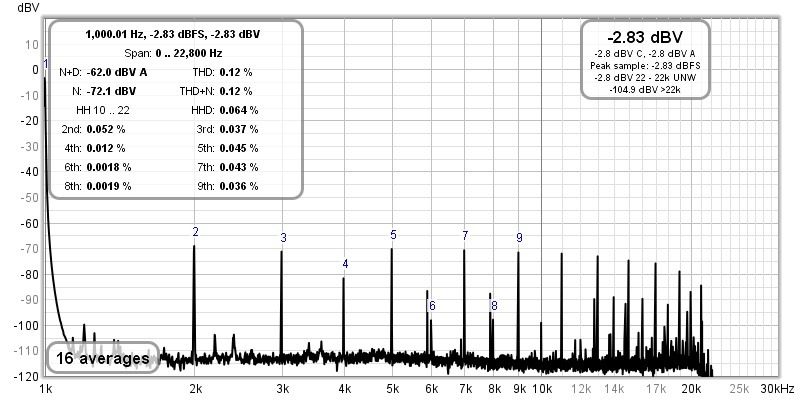The image size is (800, 400).
Task: Click the N: -72.1 dBV noise value
Action: (x=111, y=91)
